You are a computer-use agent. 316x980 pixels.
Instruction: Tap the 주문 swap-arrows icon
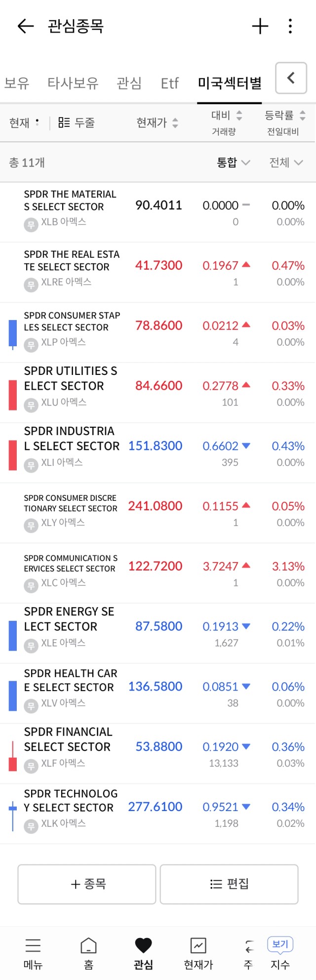(x=249, y=946)
